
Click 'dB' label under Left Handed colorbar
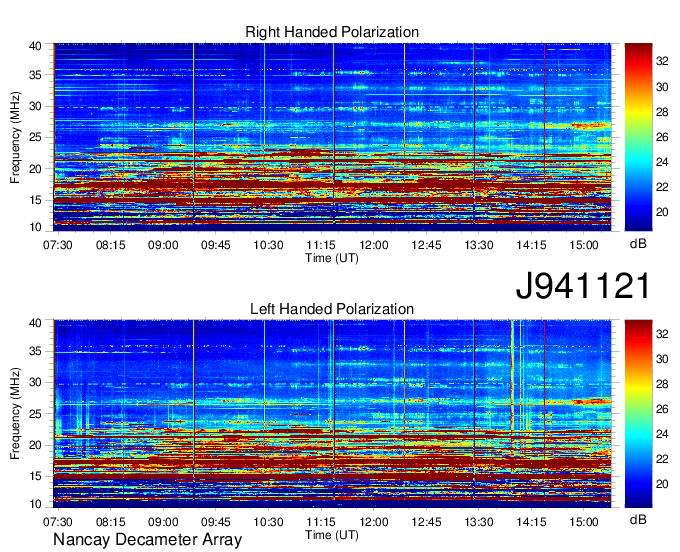(x=638, y=519)
